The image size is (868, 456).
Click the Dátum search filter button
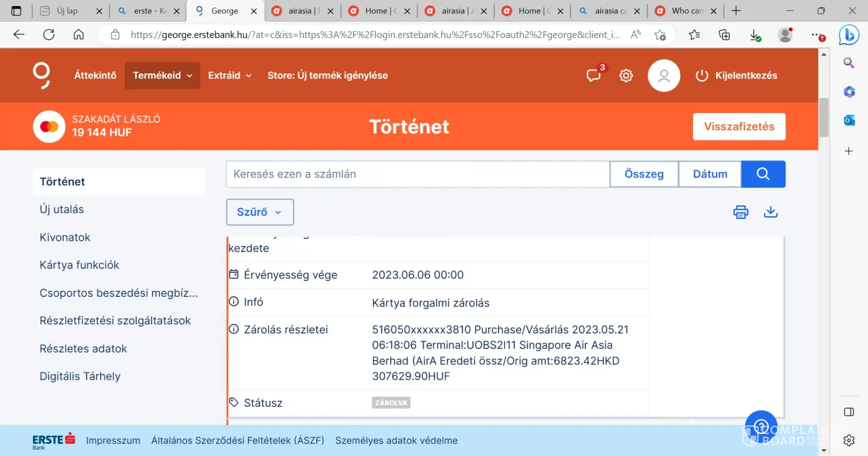[x=710, y=174]
